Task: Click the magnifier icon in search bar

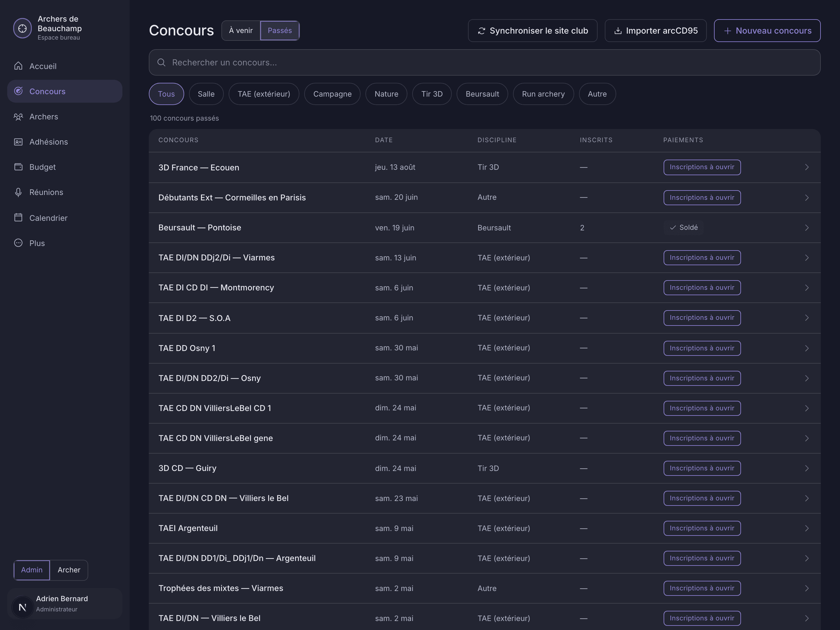Action: tap(161, 62)
